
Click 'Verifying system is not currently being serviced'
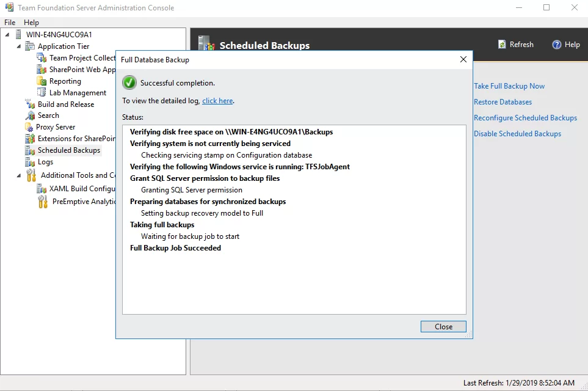pyautogui.click(x=210, y=144)
